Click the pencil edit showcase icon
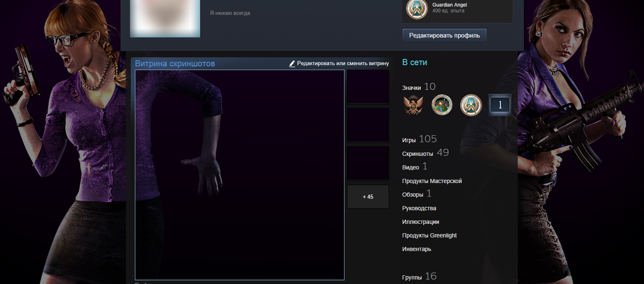This screenshot has height=284, width=644. click(x=292, y=63)
